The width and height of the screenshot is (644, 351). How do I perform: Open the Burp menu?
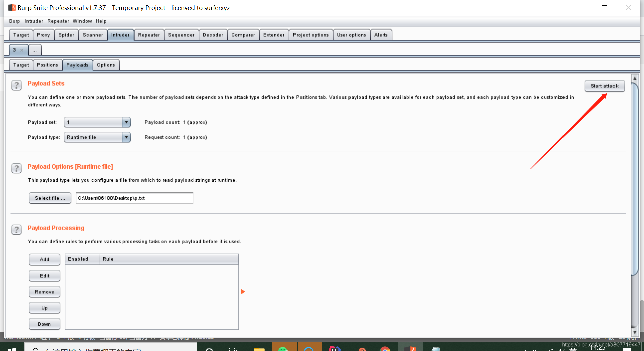(14, 21)
